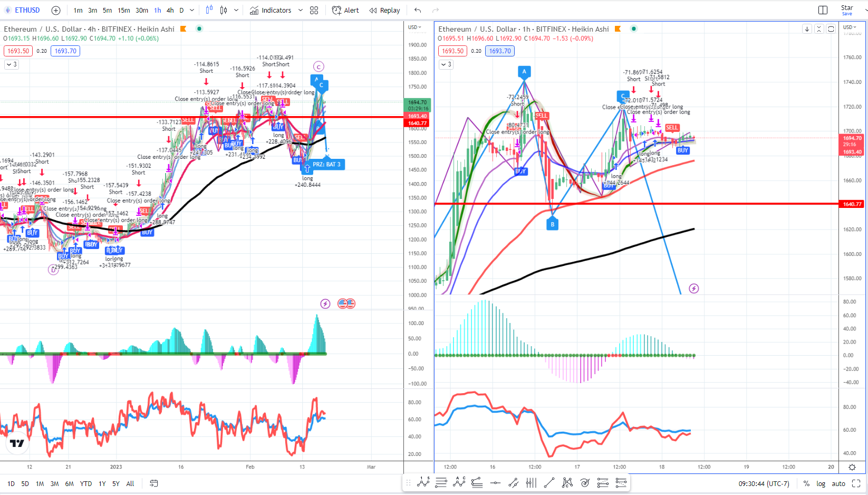Click the blue candles chart style icon

coord(209,10)
